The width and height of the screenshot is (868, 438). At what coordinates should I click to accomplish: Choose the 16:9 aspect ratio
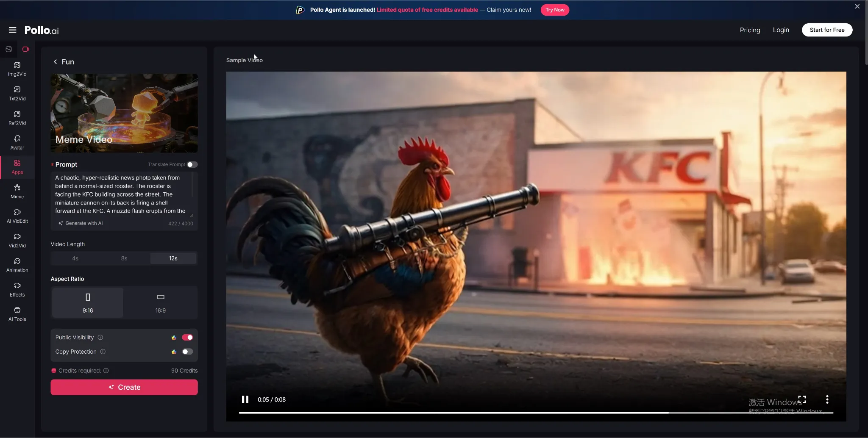(161, 302)
